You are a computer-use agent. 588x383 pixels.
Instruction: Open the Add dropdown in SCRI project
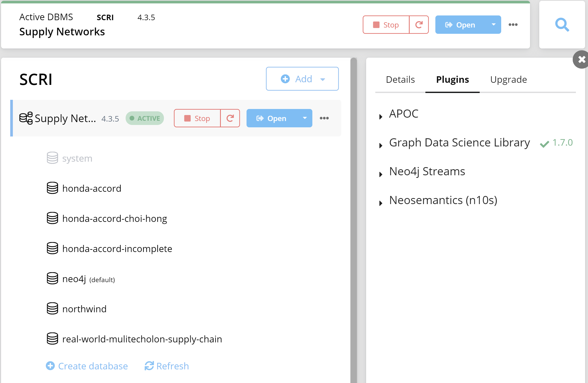(x=302, y=79)
